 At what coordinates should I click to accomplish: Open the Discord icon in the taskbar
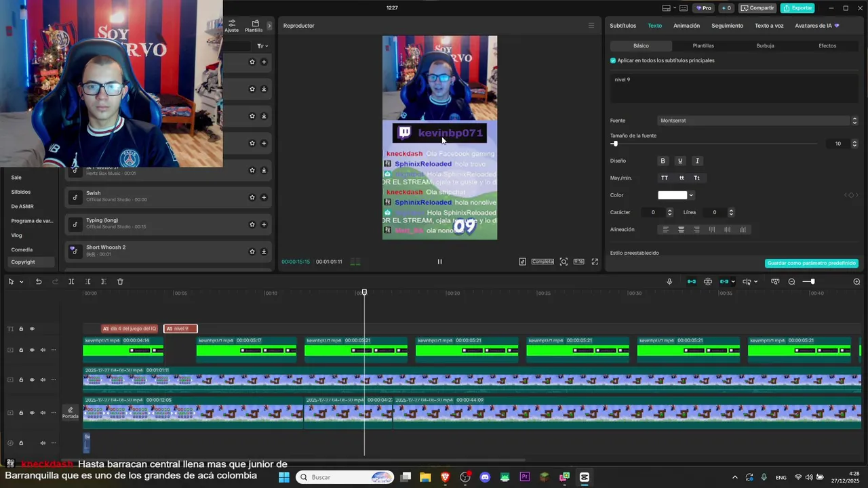coord(485,477)
